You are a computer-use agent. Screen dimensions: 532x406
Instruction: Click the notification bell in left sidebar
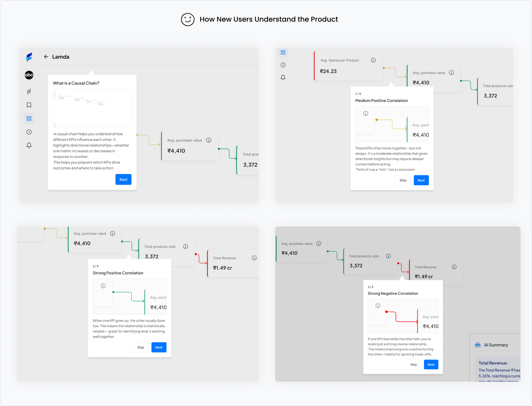[x=29, y=145]
